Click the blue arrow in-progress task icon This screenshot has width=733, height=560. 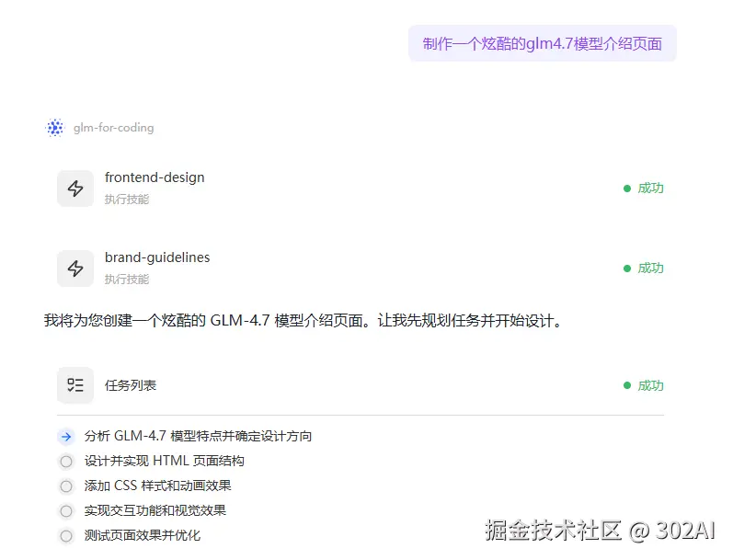pyautogui.click(x=66, y=437)
